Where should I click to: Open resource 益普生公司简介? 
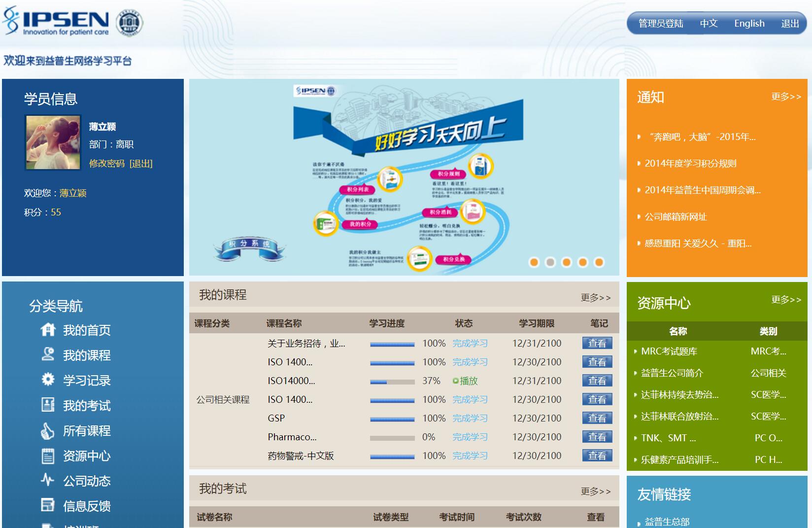pos(672,373)
